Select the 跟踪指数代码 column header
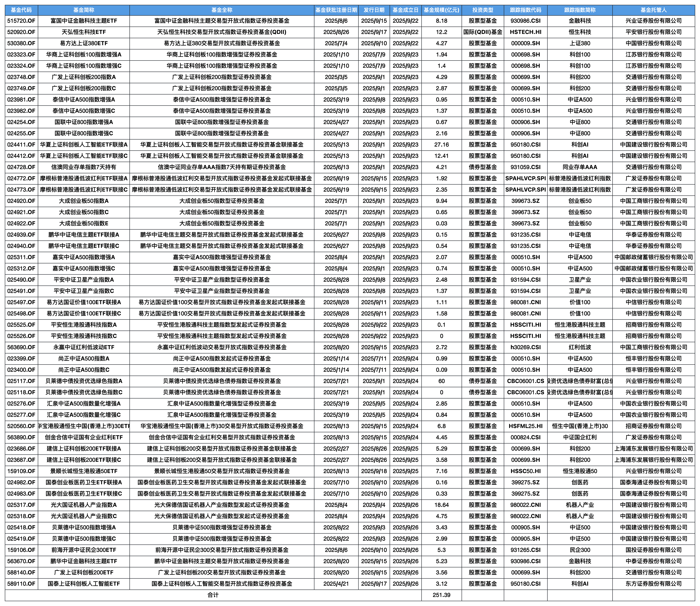Viewport: 700px width, 606px height. tap(525, 10)
